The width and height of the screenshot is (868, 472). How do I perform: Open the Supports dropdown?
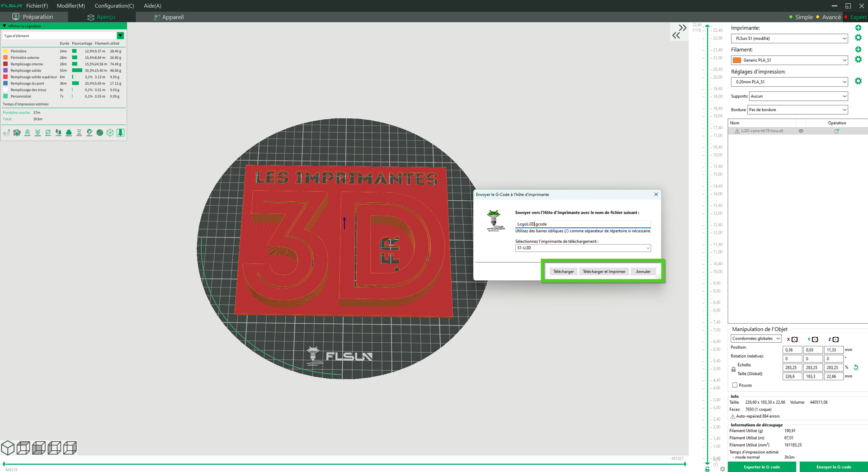tap(798, 96)
